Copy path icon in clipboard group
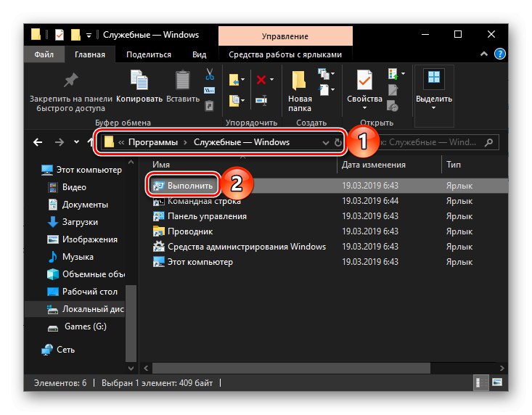Viewport: 532px width, 415px height. click(209, 90)
